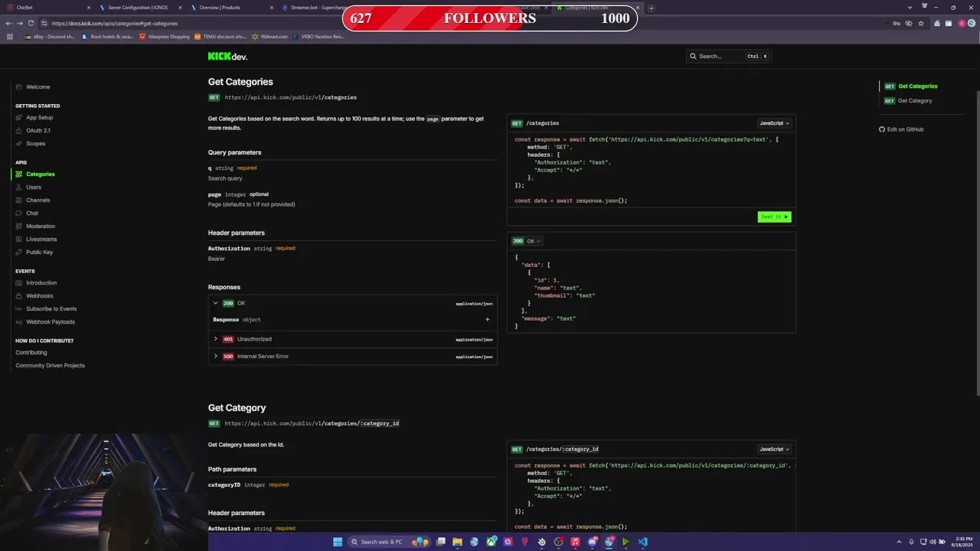Open App Setup in the sidebar

[39, 118]
